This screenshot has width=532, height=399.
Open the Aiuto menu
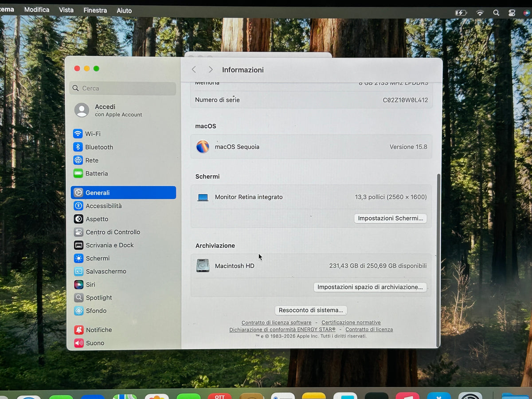click(x=124, y=11)
